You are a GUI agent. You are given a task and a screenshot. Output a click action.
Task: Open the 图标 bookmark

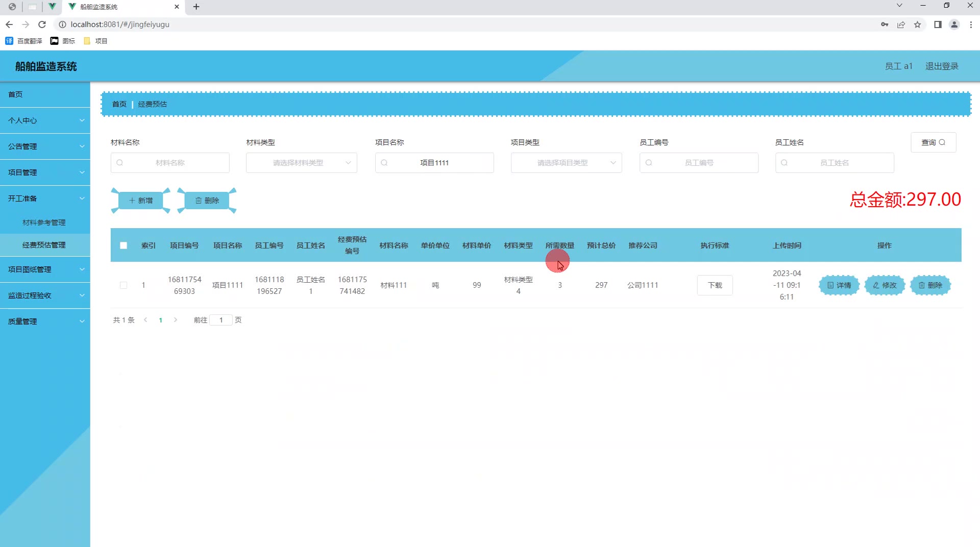[x=63, y=41]
